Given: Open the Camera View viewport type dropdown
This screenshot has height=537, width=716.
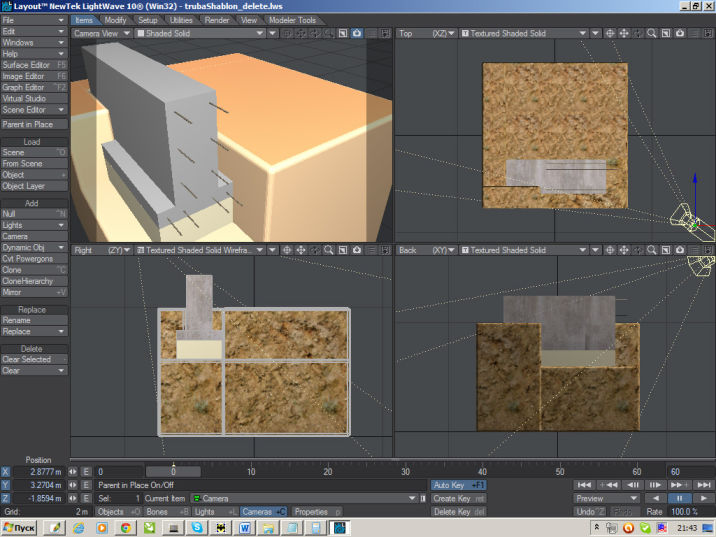Looking at the screenshot, I should tap(102, 33).
